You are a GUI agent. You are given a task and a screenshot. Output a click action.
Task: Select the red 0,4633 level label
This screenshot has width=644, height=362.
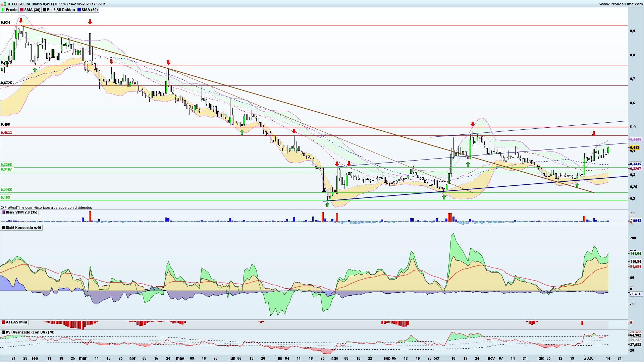(6, 133)
